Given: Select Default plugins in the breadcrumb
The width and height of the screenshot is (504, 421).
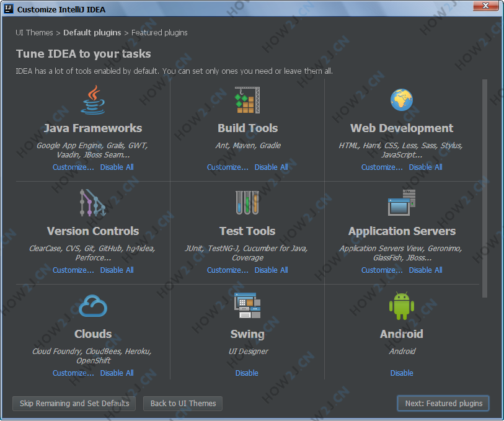Looking at the screenshot, I should click(x=92, y=33).
